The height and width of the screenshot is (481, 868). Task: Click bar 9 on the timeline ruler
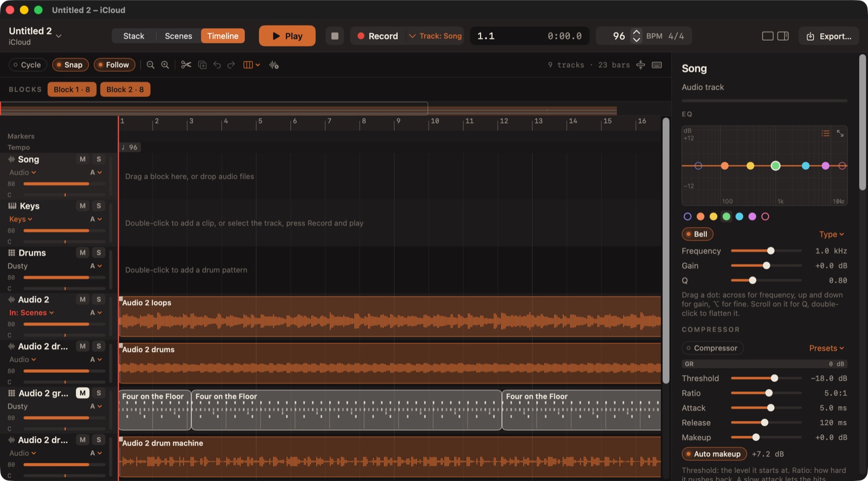point(398,121)
